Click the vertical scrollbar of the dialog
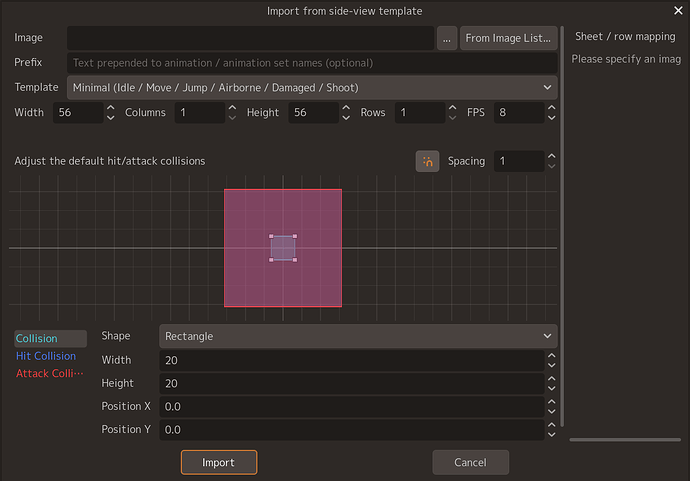Viewport: 690px width, 481px height. pos(562,226)
